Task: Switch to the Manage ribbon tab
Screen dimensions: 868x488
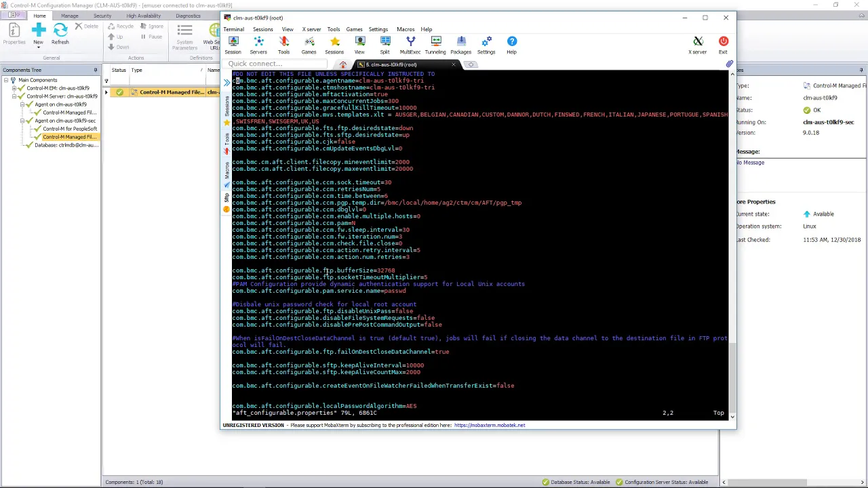Action: click(x=70, y=16)
